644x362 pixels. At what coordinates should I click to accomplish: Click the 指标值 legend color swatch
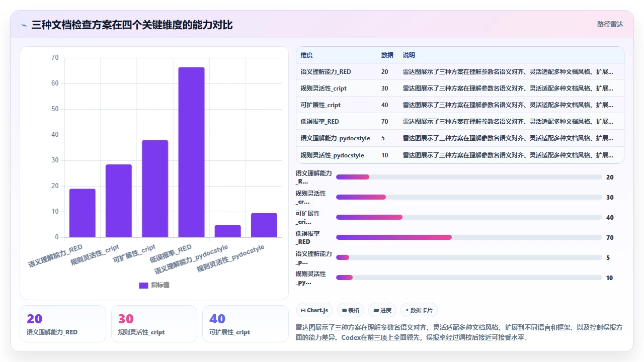143,285
